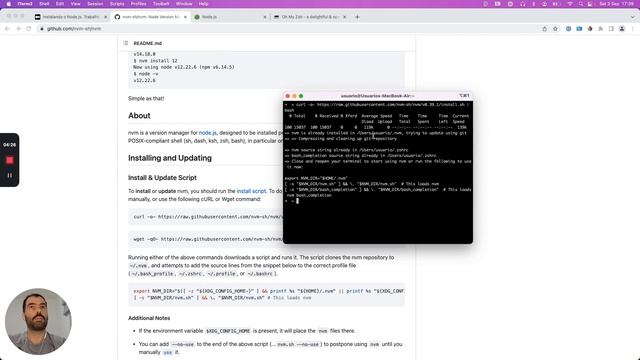Open the headphones audio menu bar icon
The height and width of the screenshot is (360, 640).
(522, 4)
